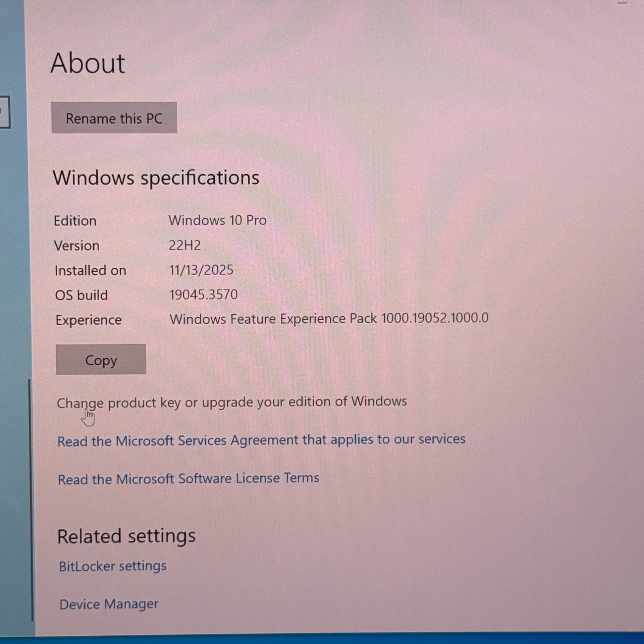644x644 pixels.
Task: Click the Experience label
Action: click(x=88, y=320)
